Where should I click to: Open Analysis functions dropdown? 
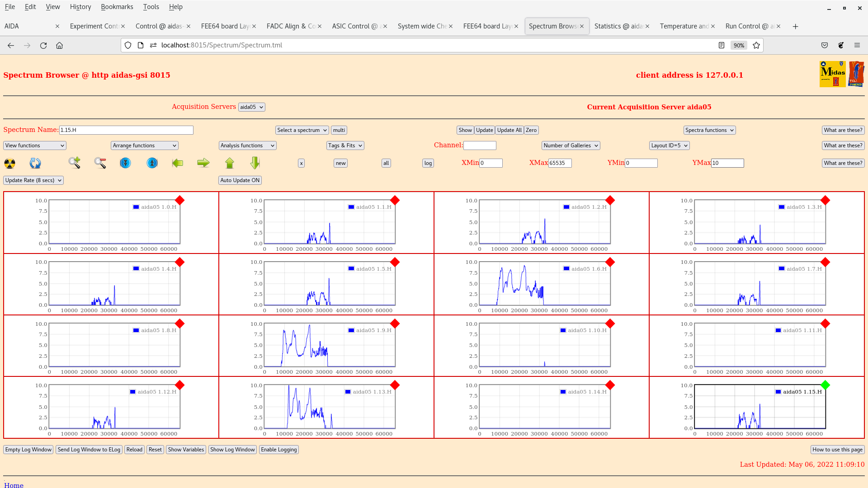coord(247,145)
